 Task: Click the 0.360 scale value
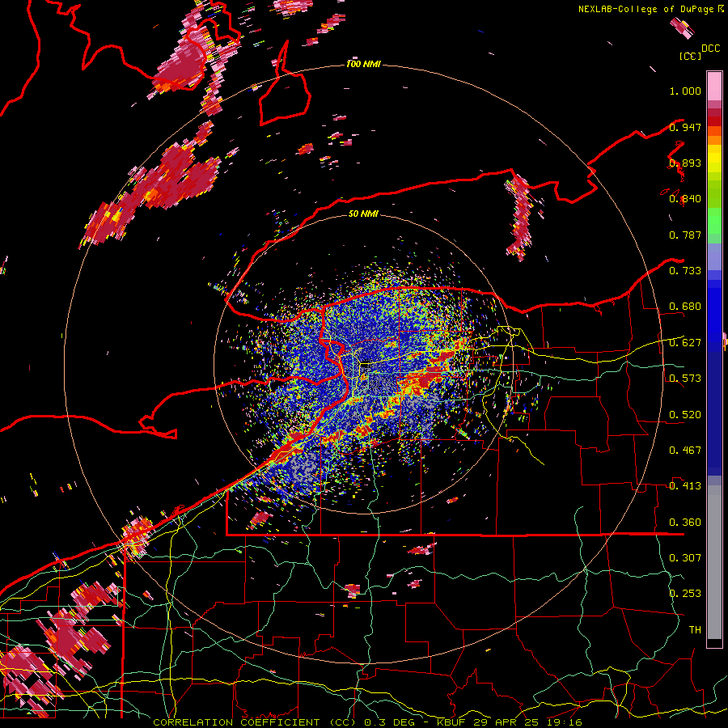[x=685, y=523]
